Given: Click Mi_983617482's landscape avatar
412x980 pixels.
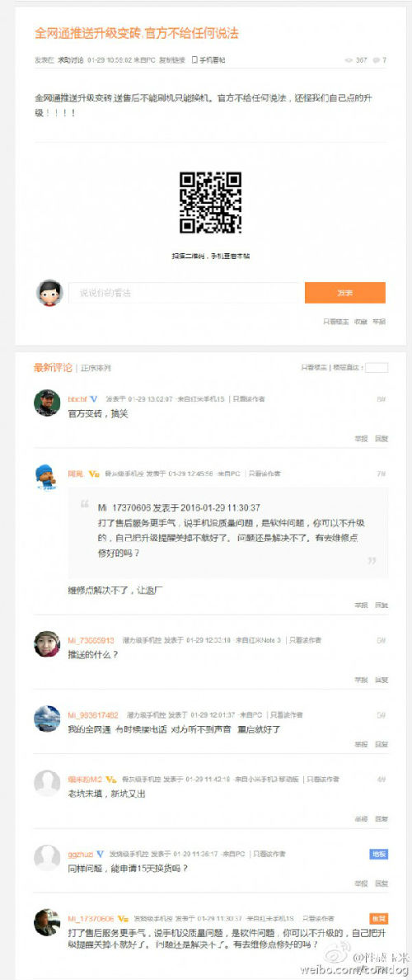Looking at the screenshot, I should click(x=47, y=719).
